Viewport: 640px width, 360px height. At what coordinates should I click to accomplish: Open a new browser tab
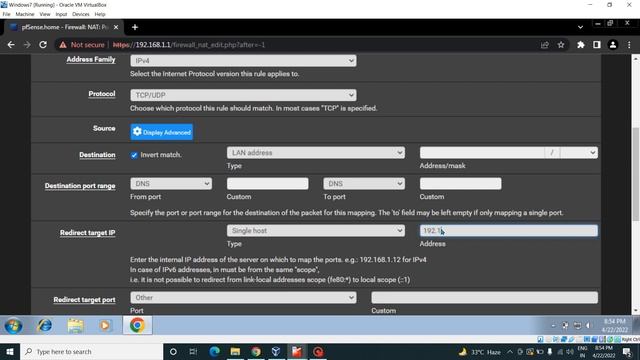click(135, 27)
